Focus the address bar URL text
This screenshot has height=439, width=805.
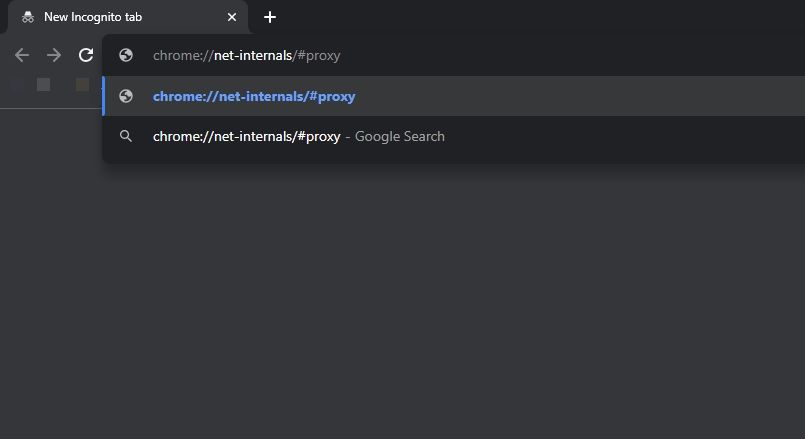tap(246, 55)
